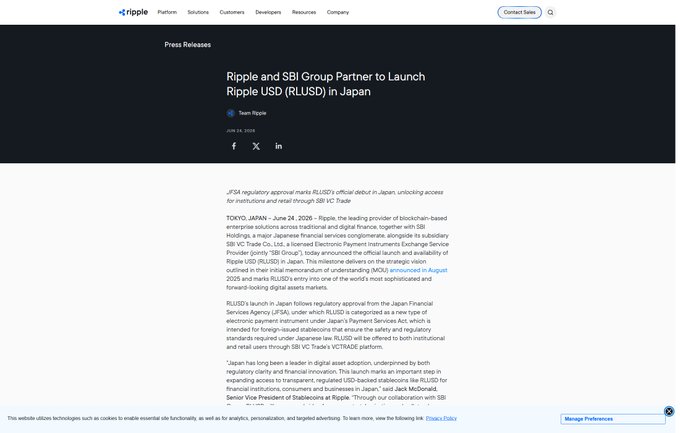Viewport: 680px width, 433px height.
Task: Click the italic JFSA regulatory approval subtitle
Action: coord(334,197)
